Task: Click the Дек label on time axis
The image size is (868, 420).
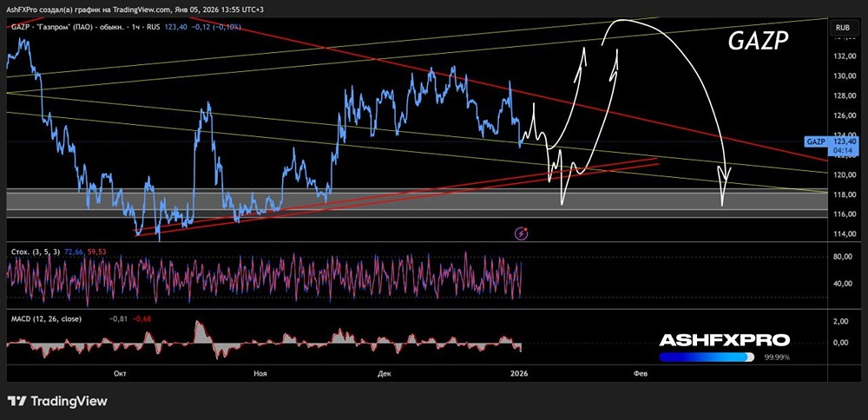Action: pyautogui.click(x=385, y=374)
